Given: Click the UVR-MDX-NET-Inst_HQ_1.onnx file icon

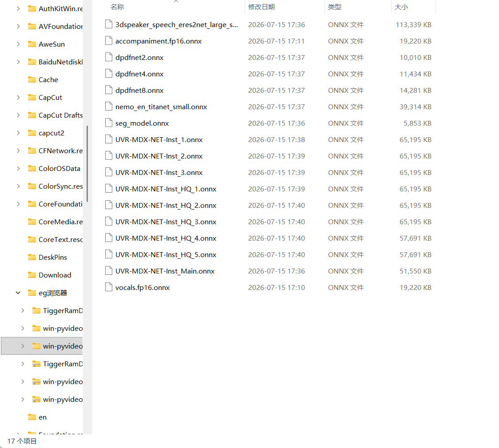Looking at the screenshot, I should coord(109,189).
